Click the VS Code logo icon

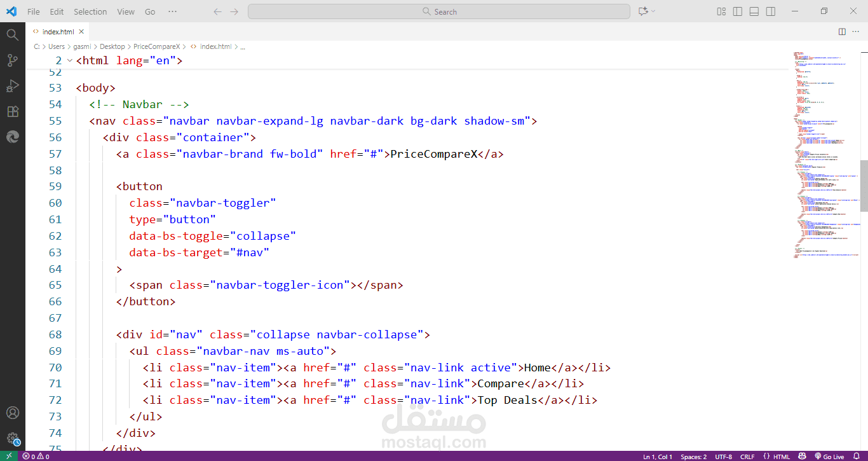[11, 11]
